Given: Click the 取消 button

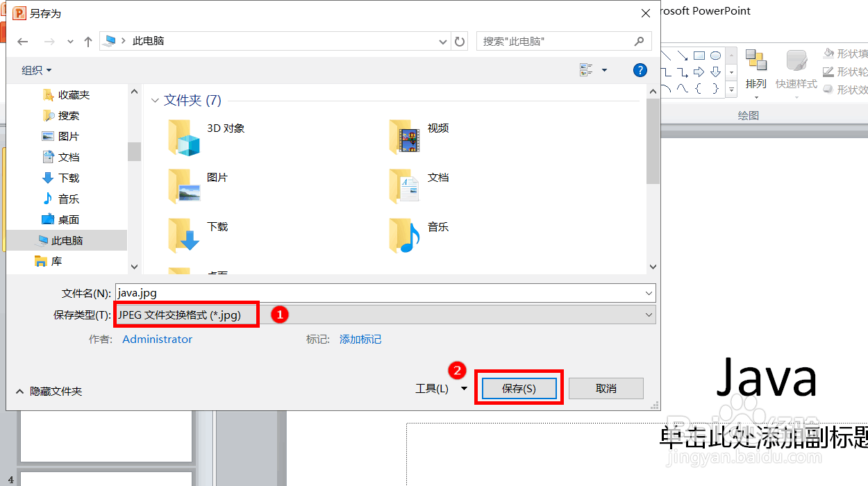Looking at the screenshot, I should pos(606,389).
